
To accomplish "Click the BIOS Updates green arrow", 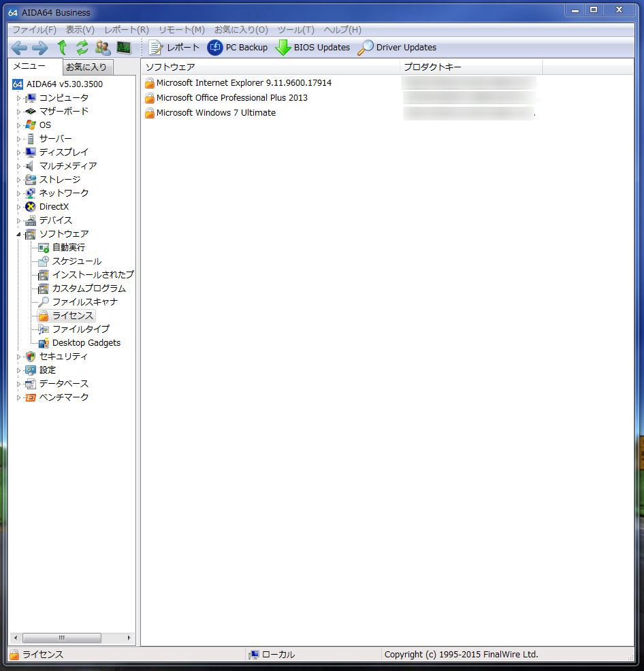I will (x=283, y=48).
